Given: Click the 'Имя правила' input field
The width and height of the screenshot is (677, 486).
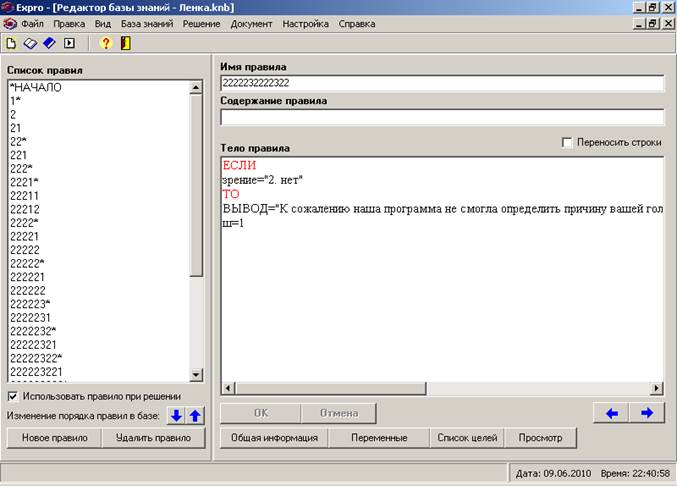Looking at the screenshot, I should tap(441, 83).
